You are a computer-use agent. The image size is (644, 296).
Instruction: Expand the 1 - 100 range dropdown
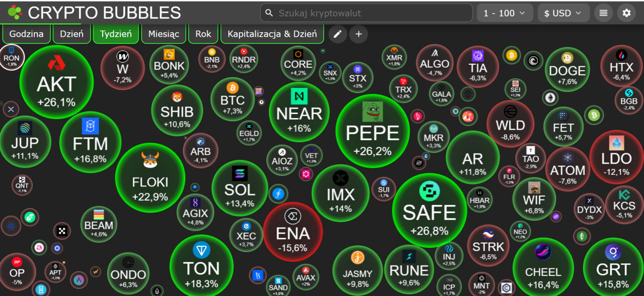[x=504, y=13]
